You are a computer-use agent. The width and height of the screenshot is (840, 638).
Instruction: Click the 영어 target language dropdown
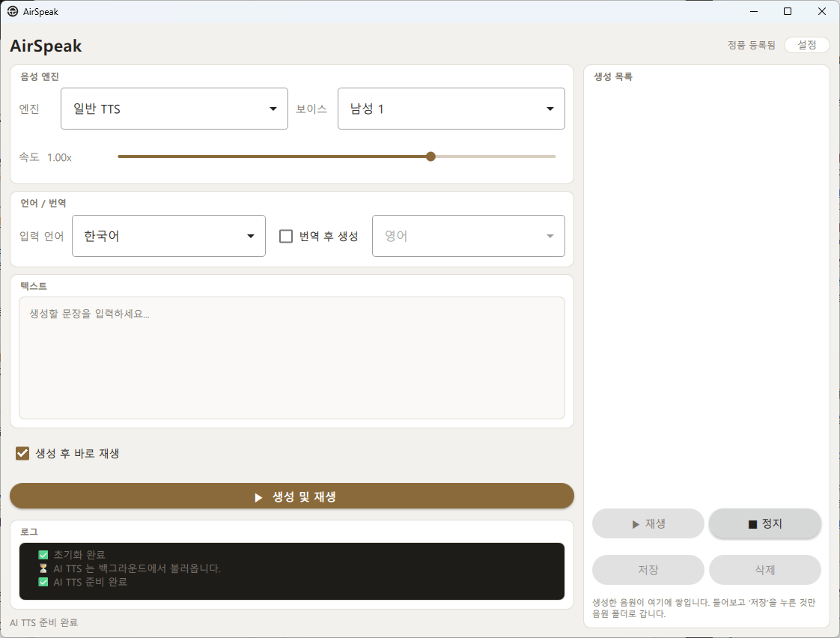coord(468,236)
